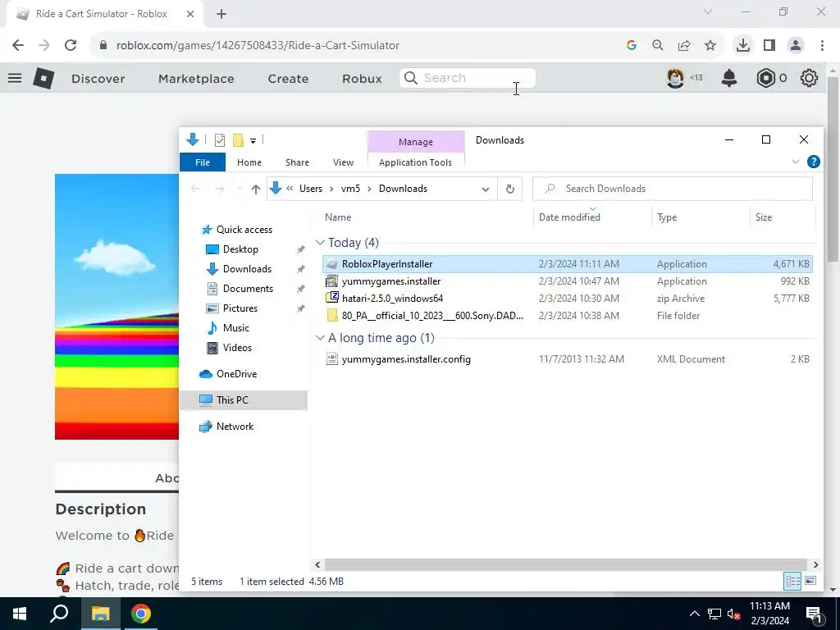Open the Home ribbon tab
Screen dimensions: 840x630
pyautogui.click(x=249, y=162)
